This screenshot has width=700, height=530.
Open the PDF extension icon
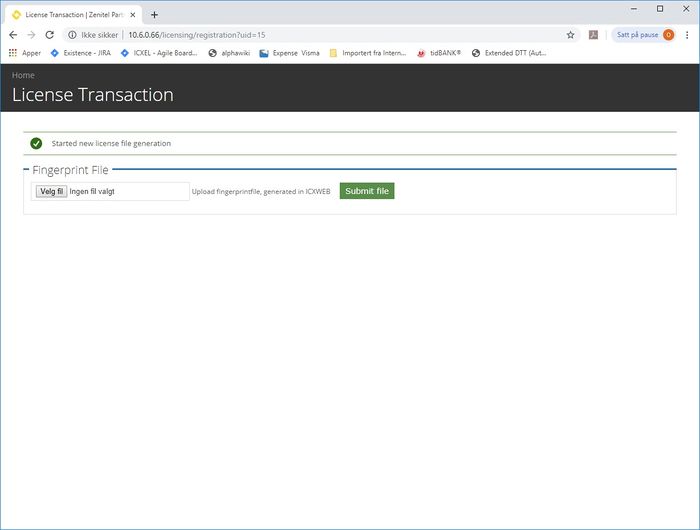[593, 35]
